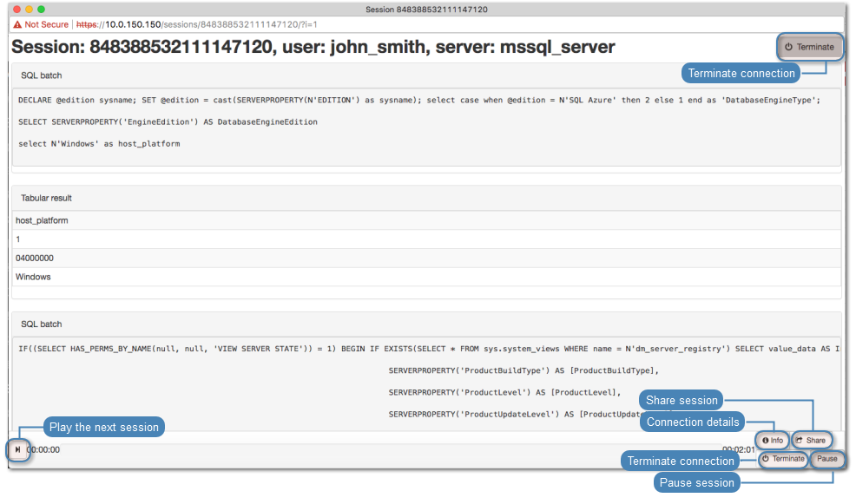Screen dimensions: 856x504
Task: Open connection details with Info button
Action: (773, 440)
